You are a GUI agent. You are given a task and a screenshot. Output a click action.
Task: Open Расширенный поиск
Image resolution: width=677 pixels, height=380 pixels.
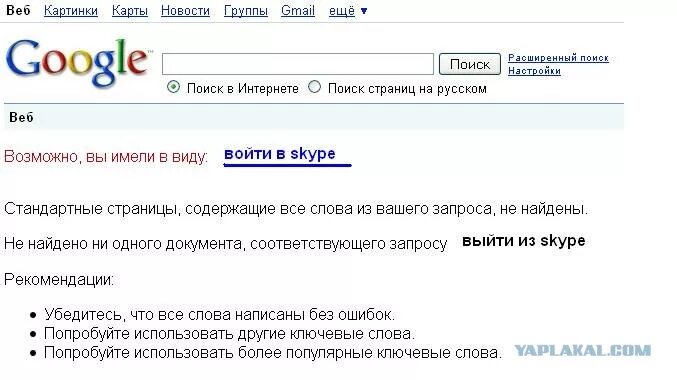pyautogui.click(x=558, y=58)
